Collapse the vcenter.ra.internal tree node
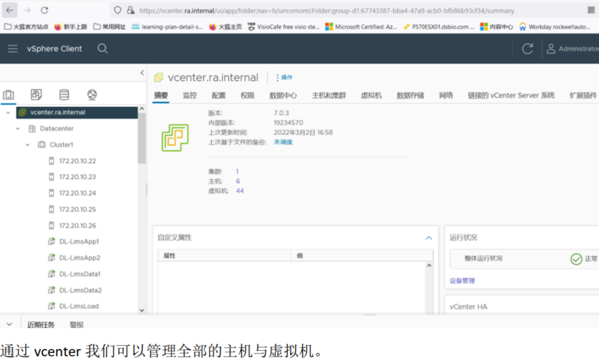This screenshot has height=364, width=599. click(8, 112)
